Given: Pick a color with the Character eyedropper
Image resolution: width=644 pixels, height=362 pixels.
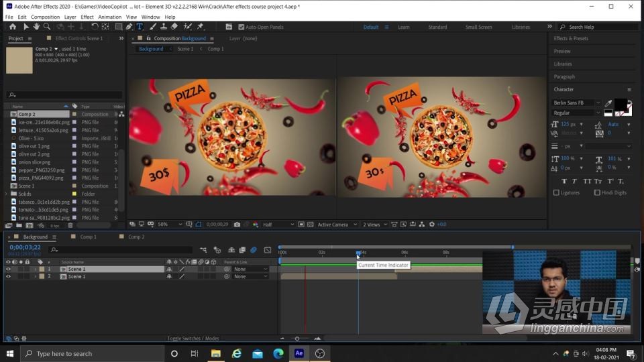Looking at the screenshot, I should pos(608,103).
